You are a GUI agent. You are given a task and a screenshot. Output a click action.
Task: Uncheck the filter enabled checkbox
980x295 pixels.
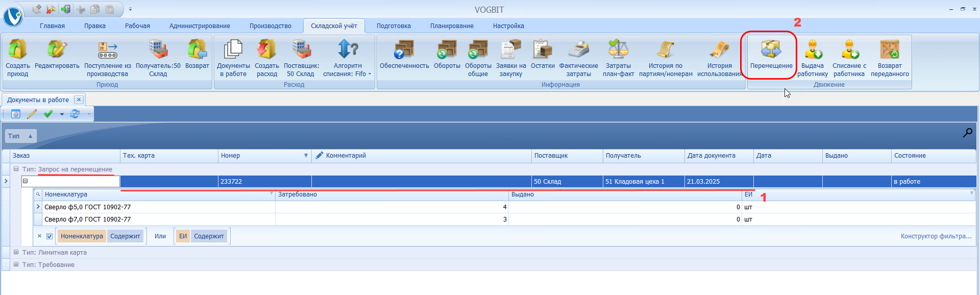(x=50, y=236)
